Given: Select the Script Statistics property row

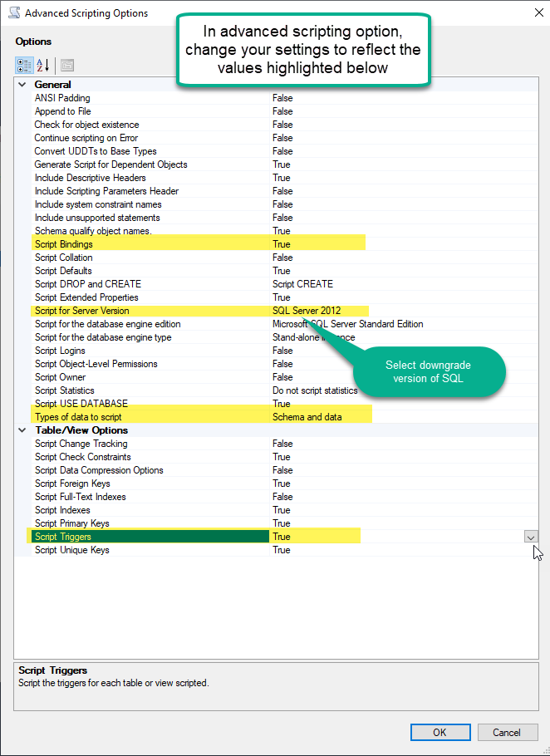Looking at the screenshot, I should (x=64, y=390).
